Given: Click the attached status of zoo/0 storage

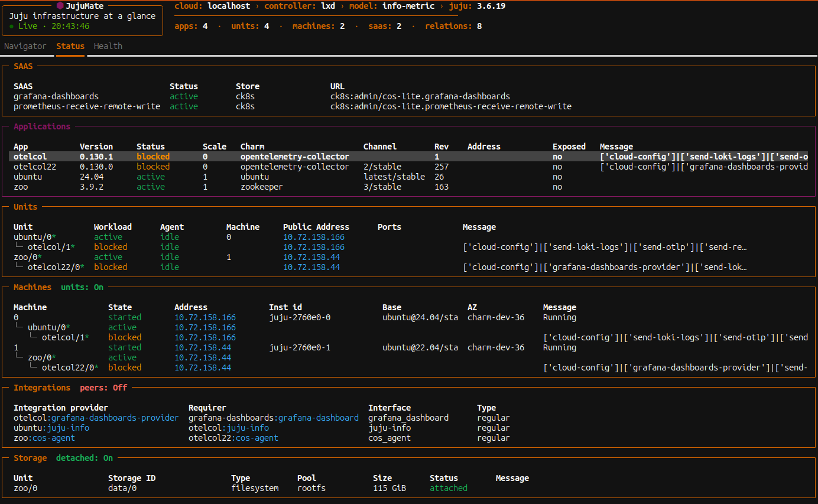Looking at the screenshot, I should [x=448, y=488].
